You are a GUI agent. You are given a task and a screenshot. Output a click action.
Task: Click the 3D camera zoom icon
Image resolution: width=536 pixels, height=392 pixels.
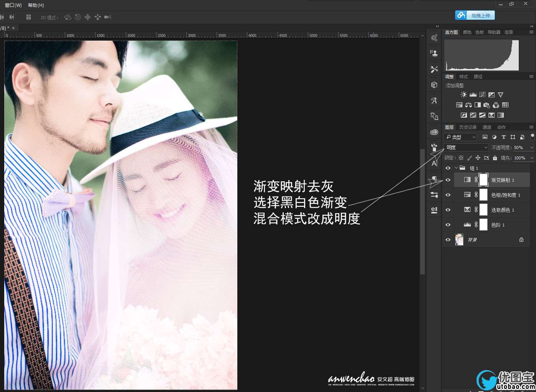pyautogui.click(x=108, y=17)
